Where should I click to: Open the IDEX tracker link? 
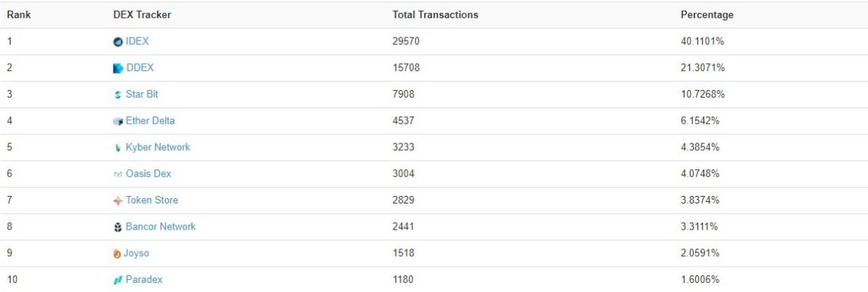[x=137, y=41]
